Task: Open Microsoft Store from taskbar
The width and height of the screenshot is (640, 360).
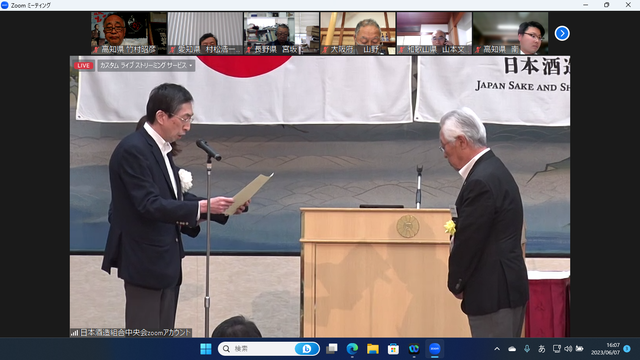Action: (x=393, y=349)
